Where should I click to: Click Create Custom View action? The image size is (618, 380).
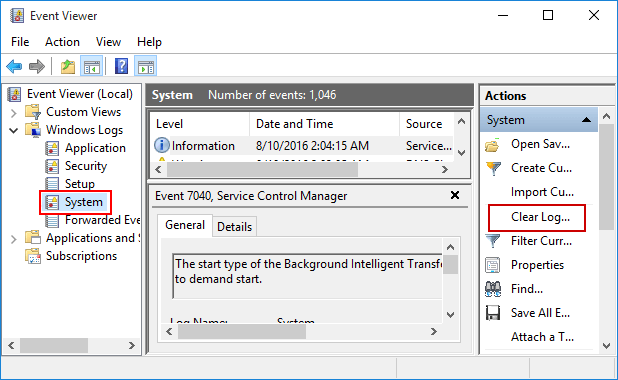coord(541,168)
